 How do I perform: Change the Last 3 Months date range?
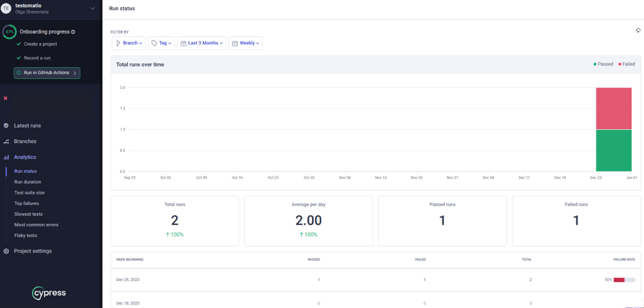pos(202,43)
